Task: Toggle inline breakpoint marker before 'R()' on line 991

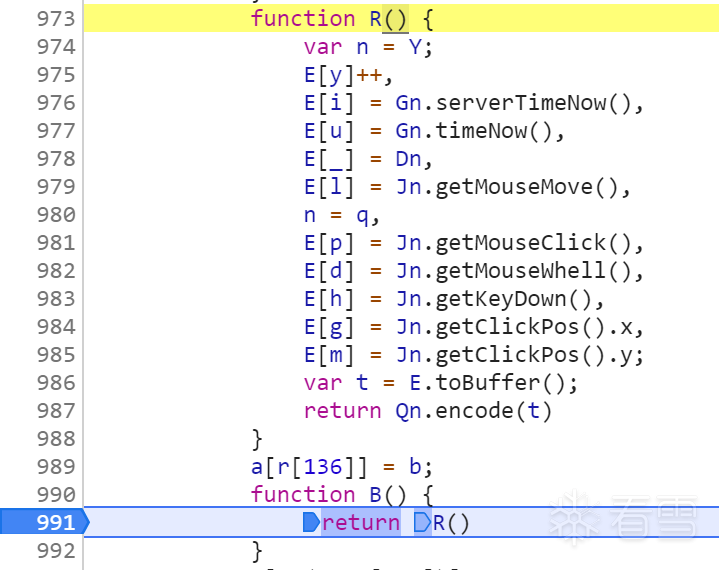Action: (422, 522)
